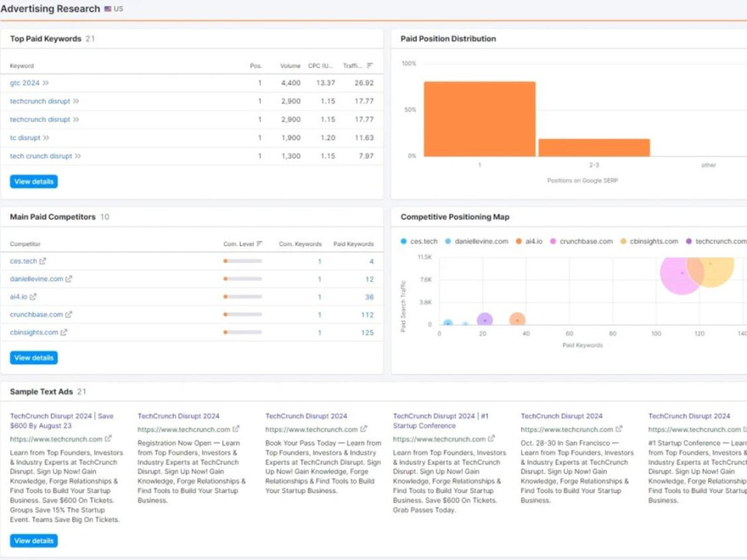Click the US flag icon in header
747x560 pixels.
(108, 8)
